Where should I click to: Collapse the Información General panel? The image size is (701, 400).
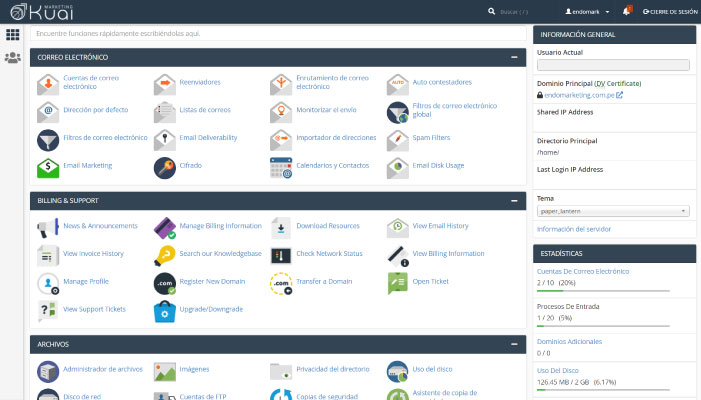tap(686, 34)
